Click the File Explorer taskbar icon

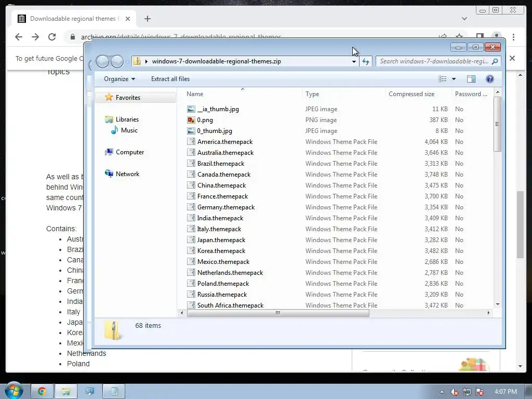point(66,392)
